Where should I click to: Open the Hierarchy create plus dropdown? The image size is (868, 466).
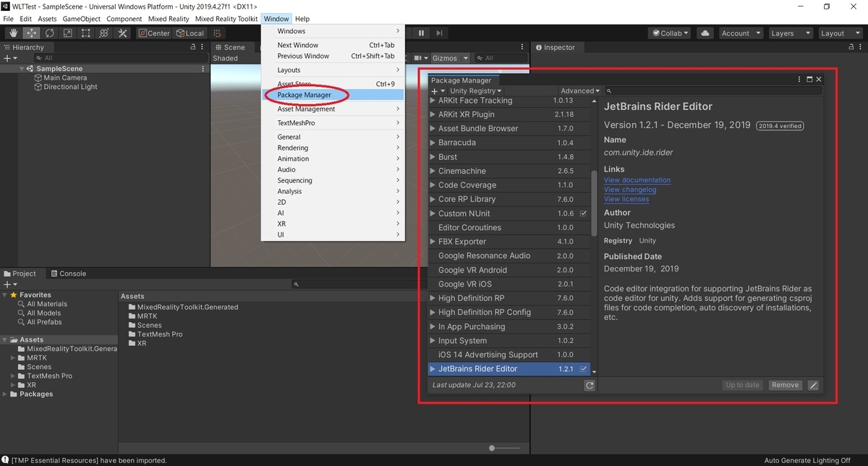click(10, 58)
